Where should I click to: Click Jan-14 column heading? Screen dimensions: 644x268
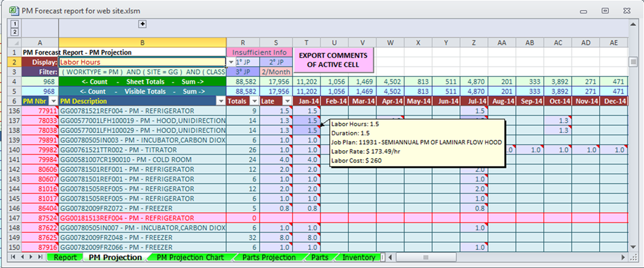[x=307, y=101]
